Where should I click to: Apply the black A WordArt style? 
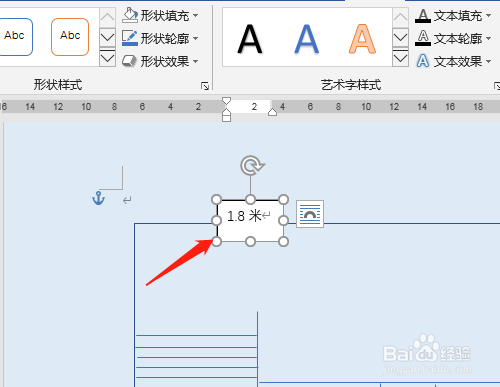pyautogui.click(x=250, y=39)
